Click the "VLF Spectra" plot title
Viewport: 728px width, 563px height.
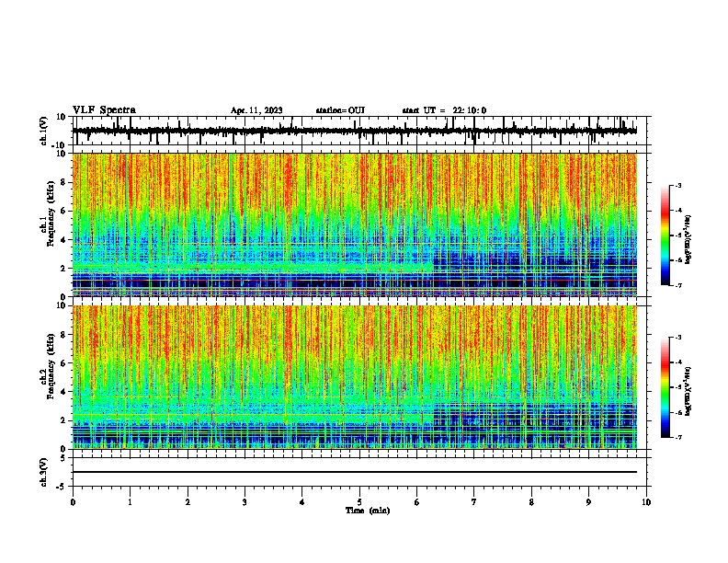(x=104, y=110)
